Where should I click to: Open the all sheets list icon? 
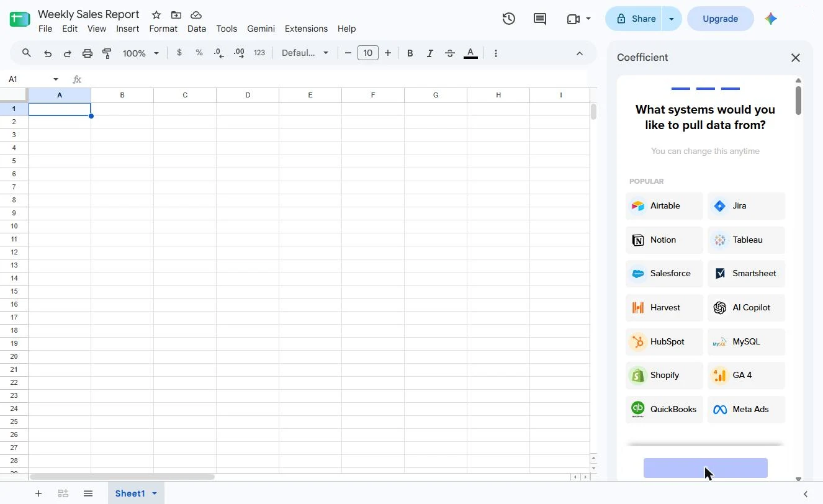coord(88,493)
